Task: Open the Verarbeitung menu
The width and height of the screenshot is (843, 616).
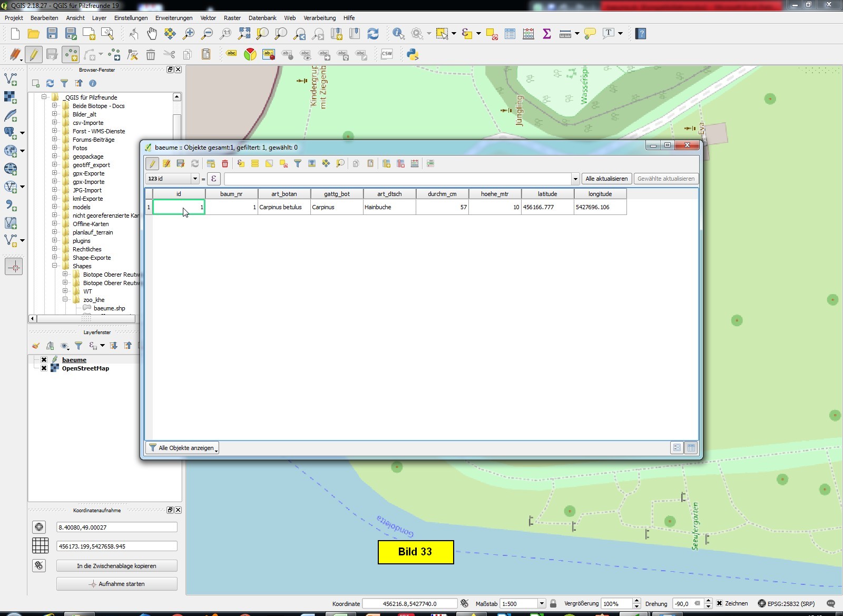Action: 319,18
